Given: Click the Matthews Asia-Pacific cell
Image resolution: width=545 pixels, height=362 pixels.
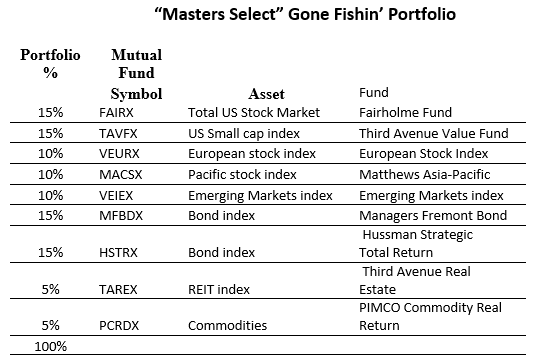Looking at the screenshot, I should click(x=424, y=175).
